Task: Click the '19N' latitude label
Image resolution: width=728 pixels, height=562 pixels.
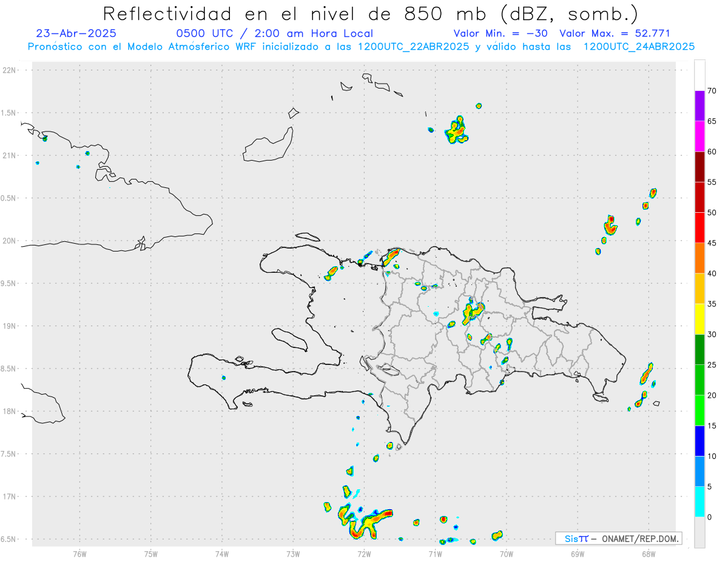Action: 8,326
